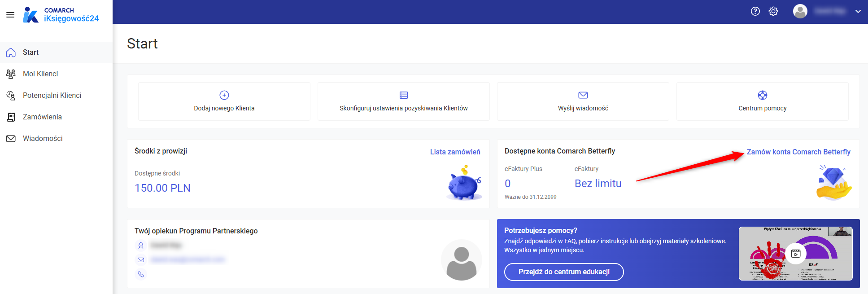
Task: Open the help question mark icon
Action: 755,11
